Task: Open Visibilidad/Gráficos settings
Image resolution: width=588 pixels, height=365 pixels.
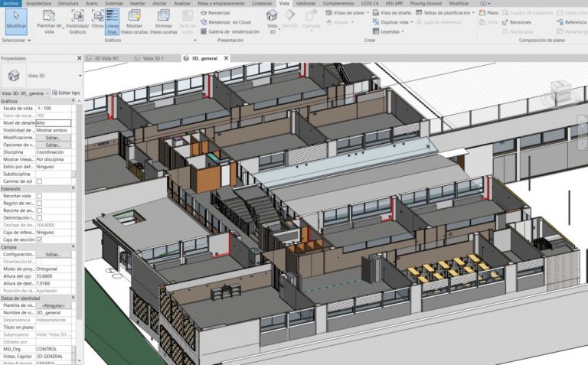Action: click(77, 20)
